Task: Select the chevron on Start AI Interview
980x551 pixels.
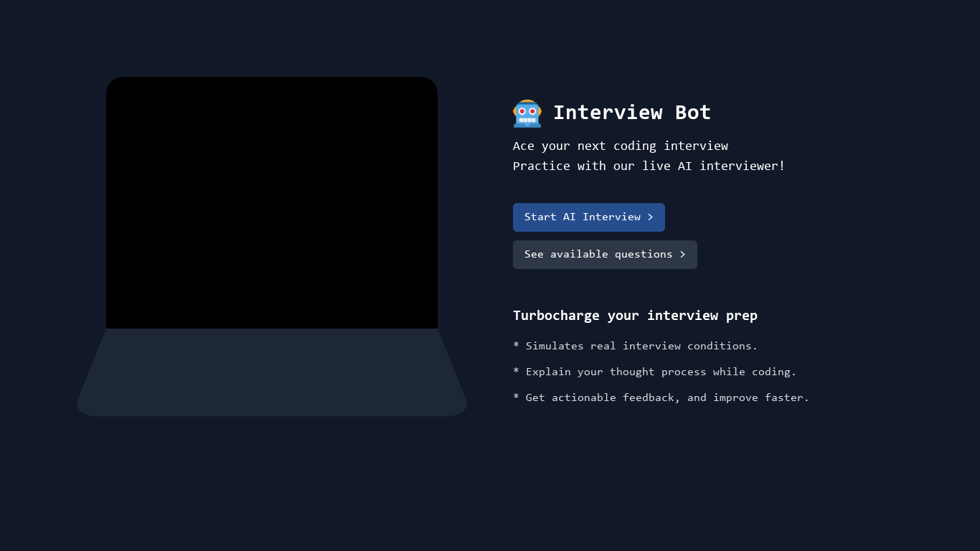Action: coord(651,217)
